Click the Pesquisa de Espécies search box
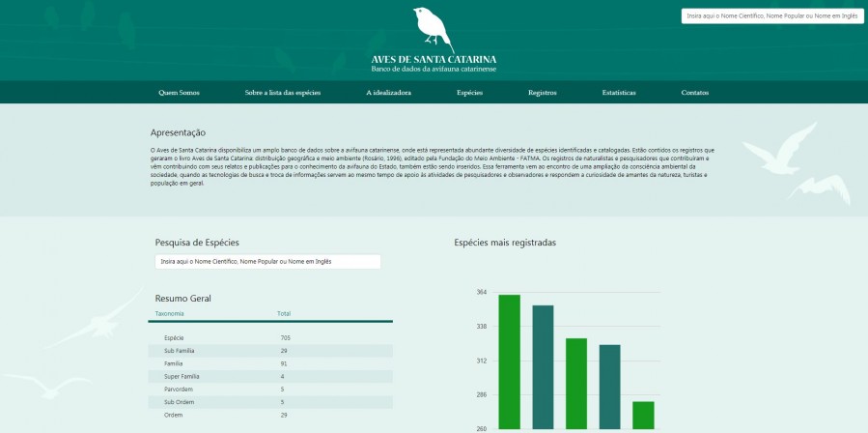Viewport: 868px width, 433px height. [267, 261]
